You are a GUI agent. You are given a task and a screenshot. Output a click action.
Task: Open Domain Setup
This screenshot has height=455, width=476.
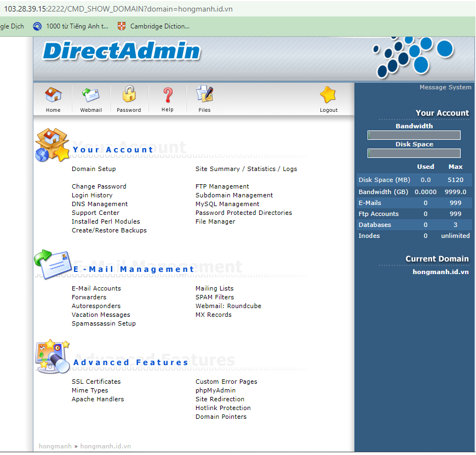coord(94,169)
